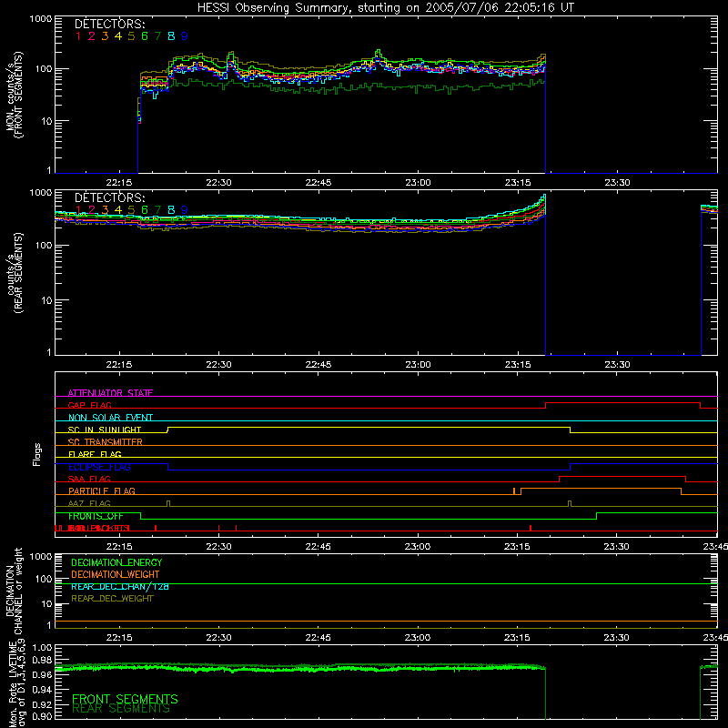
Task: Click the GAP_FLAG label
Action: pos(89,405)
